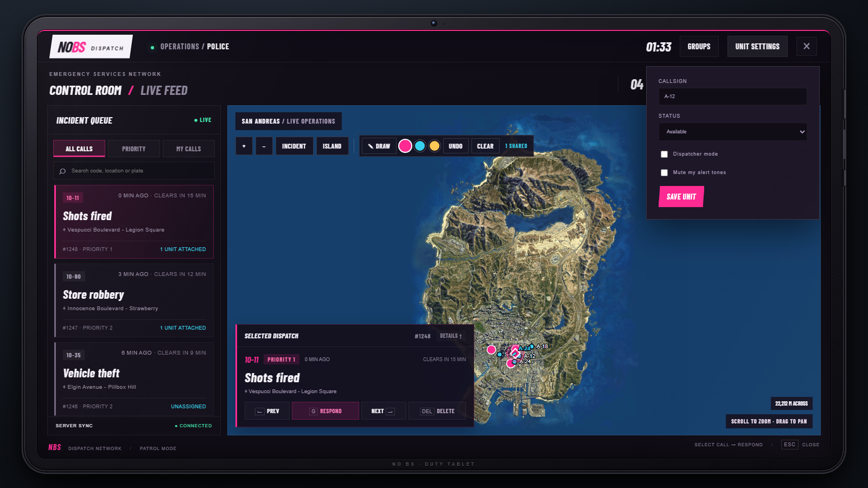868x488 pixels.
Task: Activate the Draw pencil tool
Action: [379, 146]
